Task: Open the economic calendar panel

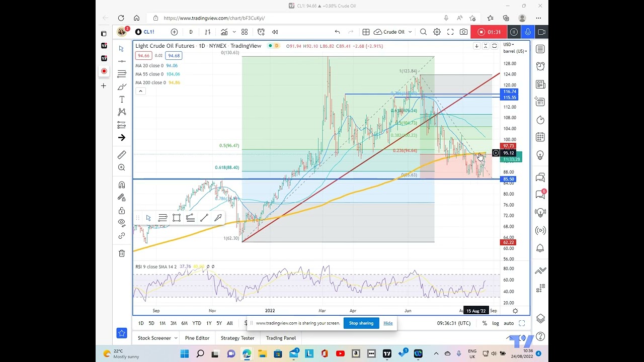Action: (x=540, y=137)
